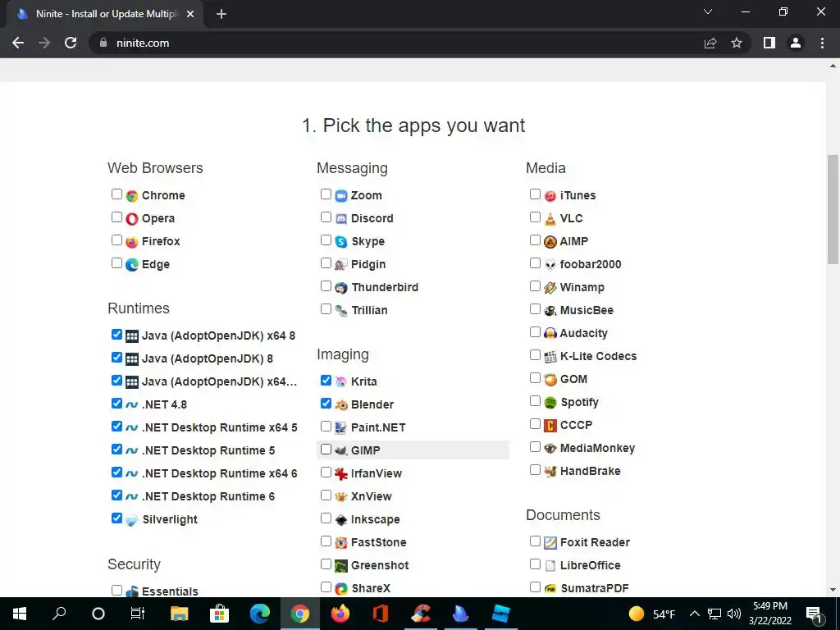Open the volume control in system tray
840x630 pixels.
tap(734, 614)
